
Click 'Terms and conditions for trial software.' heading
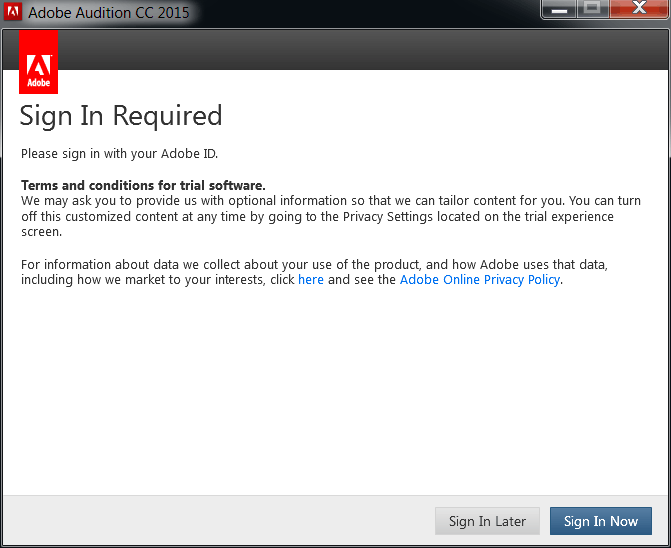pos(143,185)
